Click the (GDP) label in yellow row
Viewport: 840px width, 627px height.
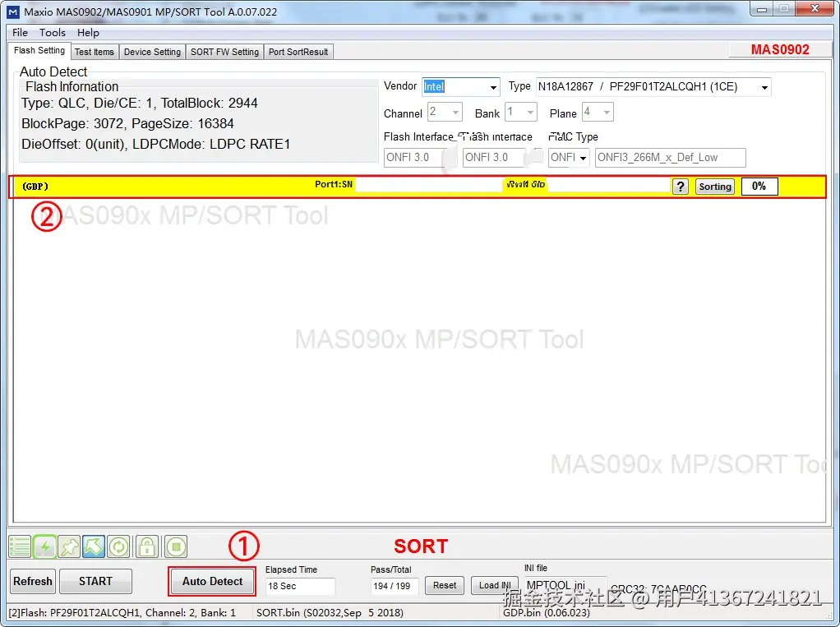[x=35, y=187]
